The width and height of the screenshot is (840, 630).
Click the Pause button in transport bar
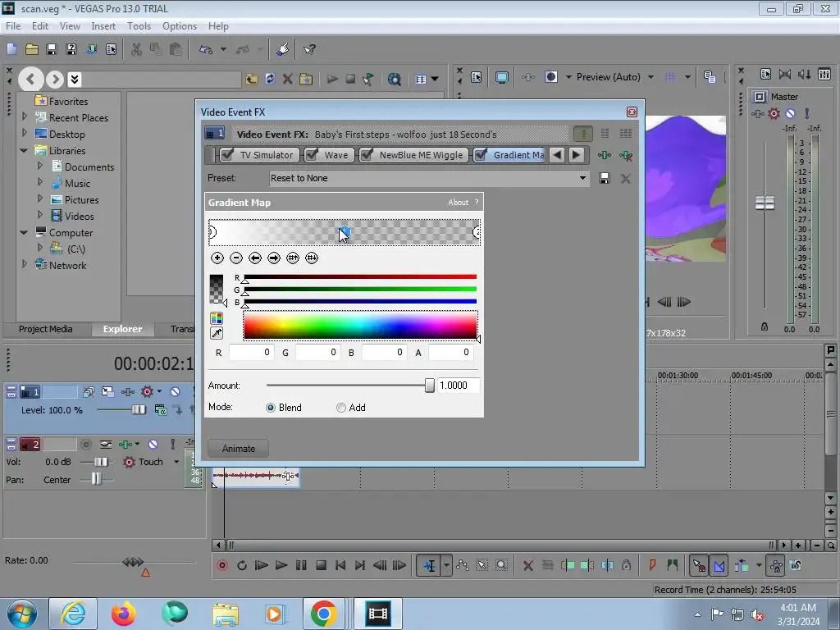click(x=301, y=565)
